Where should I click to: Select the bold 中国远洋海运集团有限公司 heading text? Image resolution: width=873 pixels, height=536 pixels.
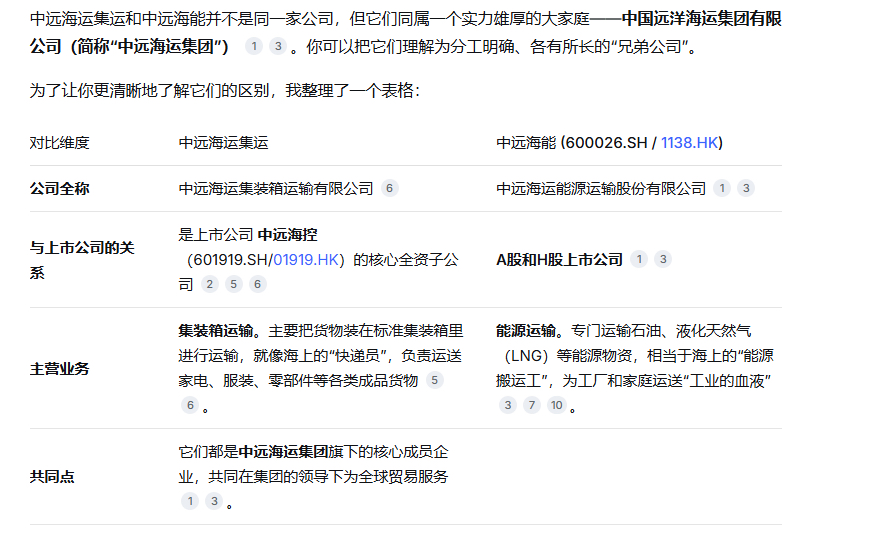click(406, 33)
